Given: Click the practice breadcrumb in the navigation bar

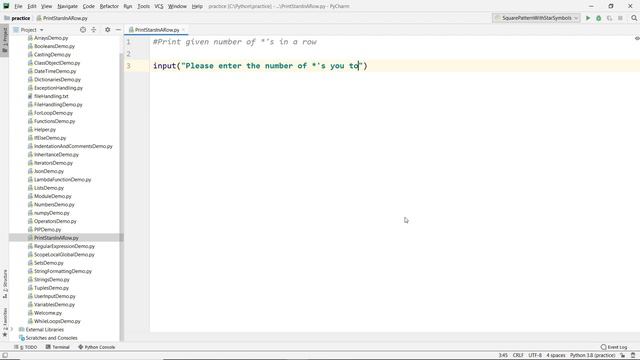Looking at the screenshot, I should point(17,18).
